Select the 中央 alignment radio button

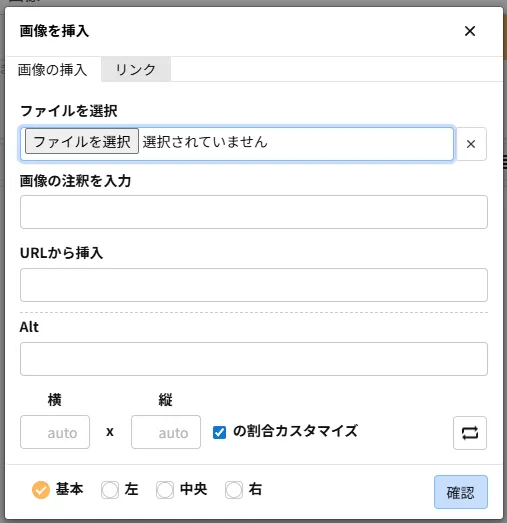point(165,490)
